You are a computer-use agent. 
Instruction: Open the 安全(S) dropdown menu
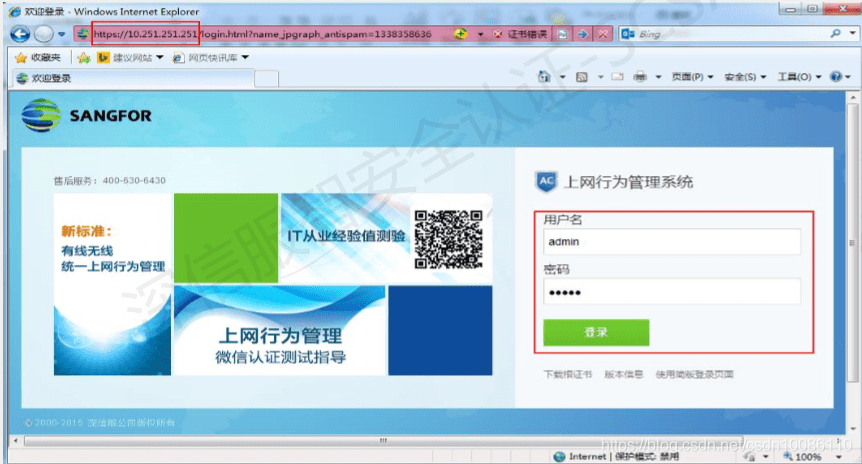click(x=745, y=77)
